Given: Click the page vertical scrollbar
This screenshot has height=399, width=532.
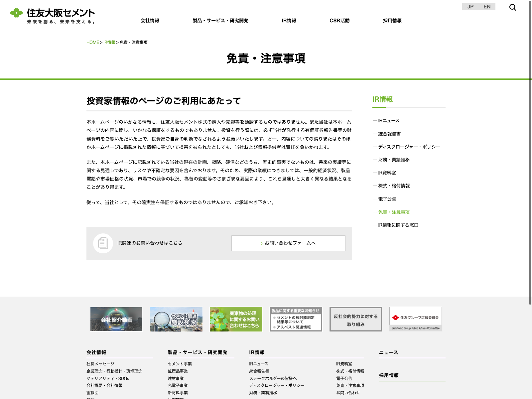Looking at the screenshot, I should click(530, 166).
